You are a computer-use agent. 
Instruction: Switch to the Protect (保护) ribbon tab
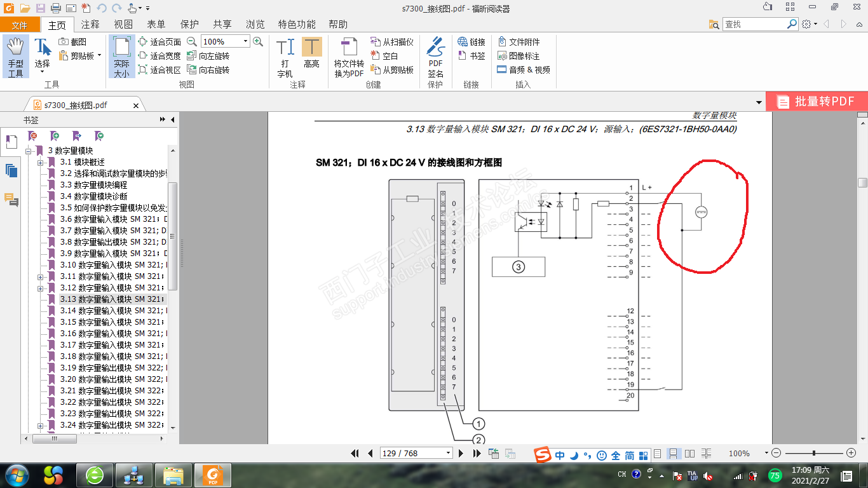[x=189, y=25]
